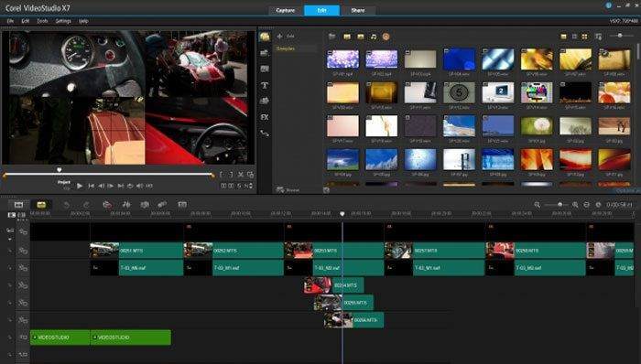Switch to the Share step tab
641x364 pixels.
(x=358, y=10)
